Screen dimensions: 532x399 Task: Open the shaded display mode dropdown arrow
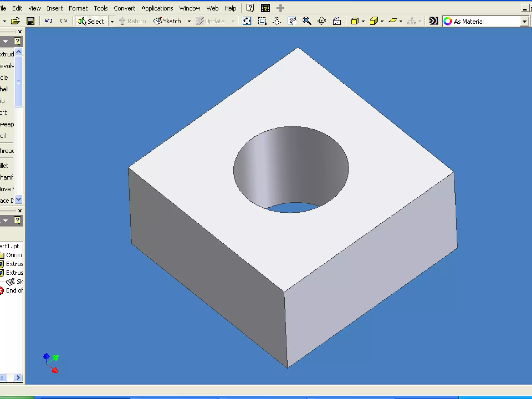pyautogui.click(x=363, y=21)
